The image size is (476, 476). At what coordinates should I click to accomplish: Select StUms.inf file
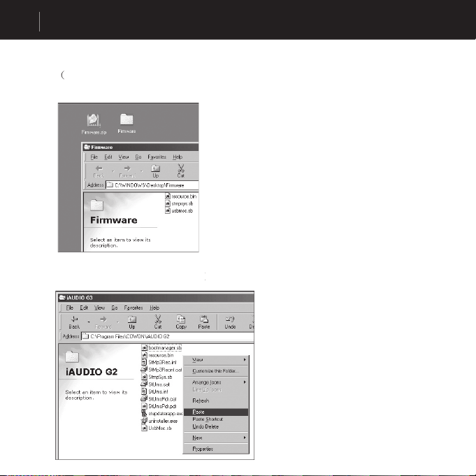(x=154, y=391)
